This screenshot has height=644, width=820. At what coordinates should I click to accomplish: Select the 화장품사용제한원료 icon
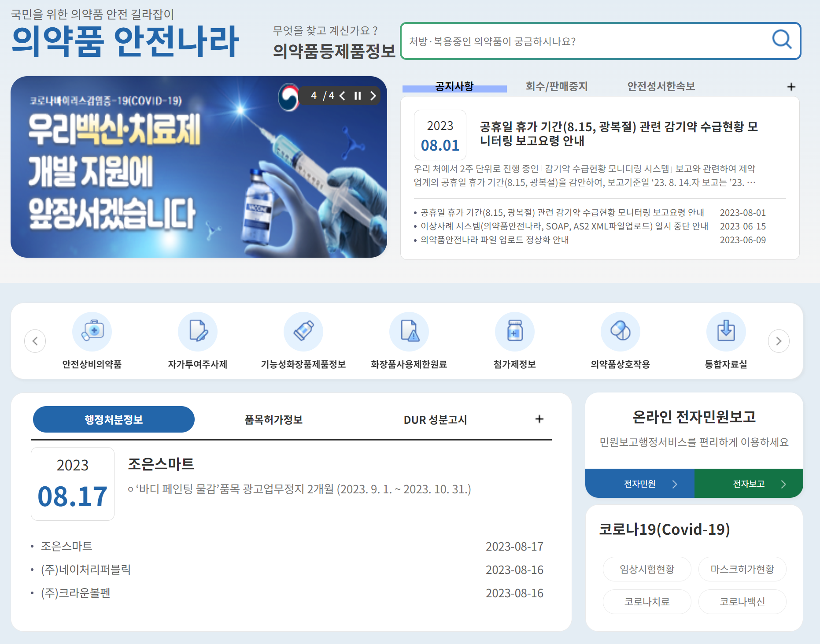pos(409,331)
